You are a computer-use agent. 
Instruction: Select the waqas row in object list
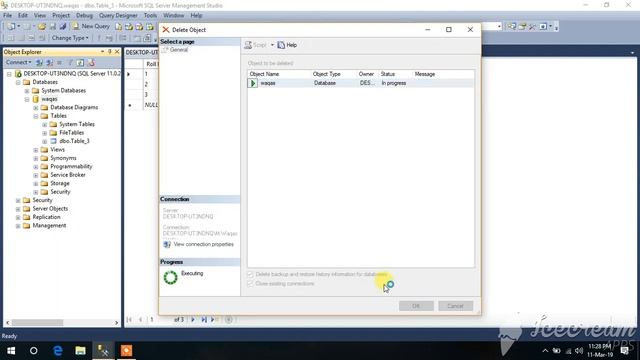(361, 83)
